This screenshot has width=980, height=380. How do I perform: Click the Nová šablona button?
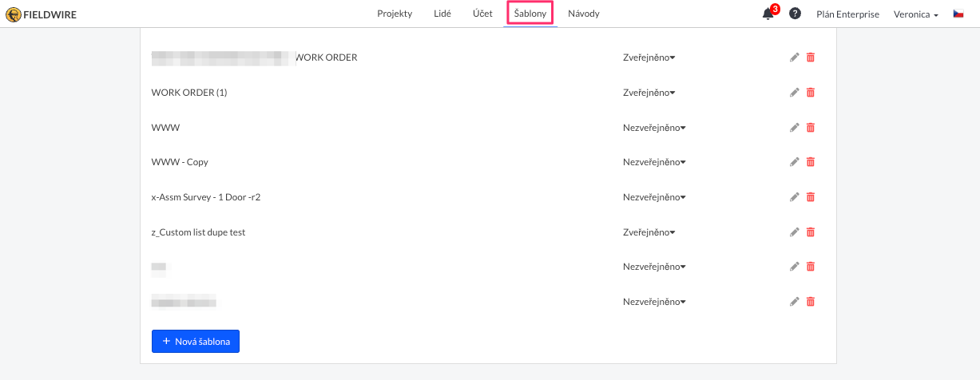coord(196,341)
